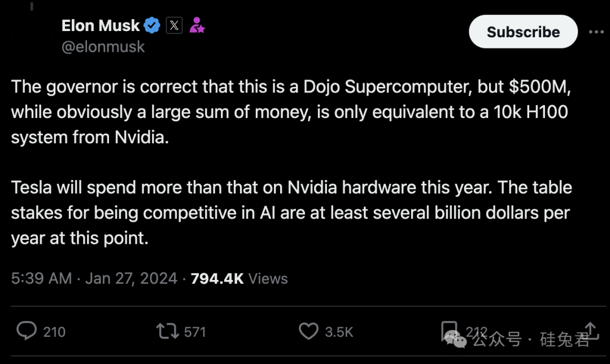Click the purple subscriber star icon

(x=197, y=26)
